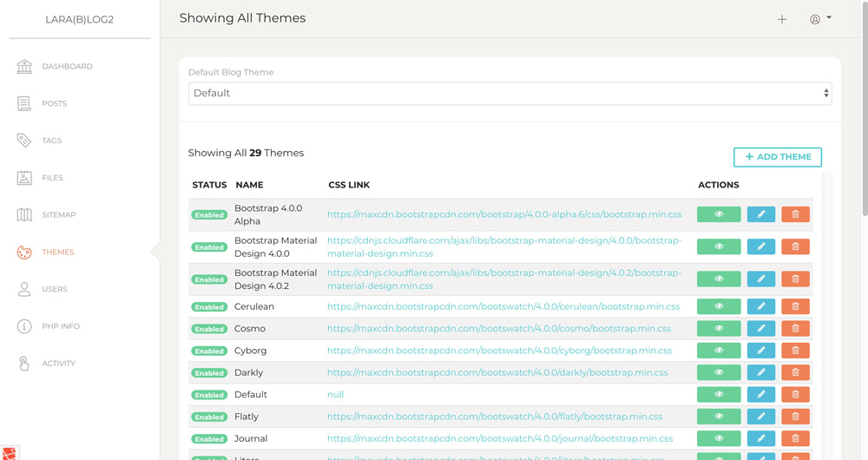
Task: Open the Files image icon
Action: click(24, 178)
